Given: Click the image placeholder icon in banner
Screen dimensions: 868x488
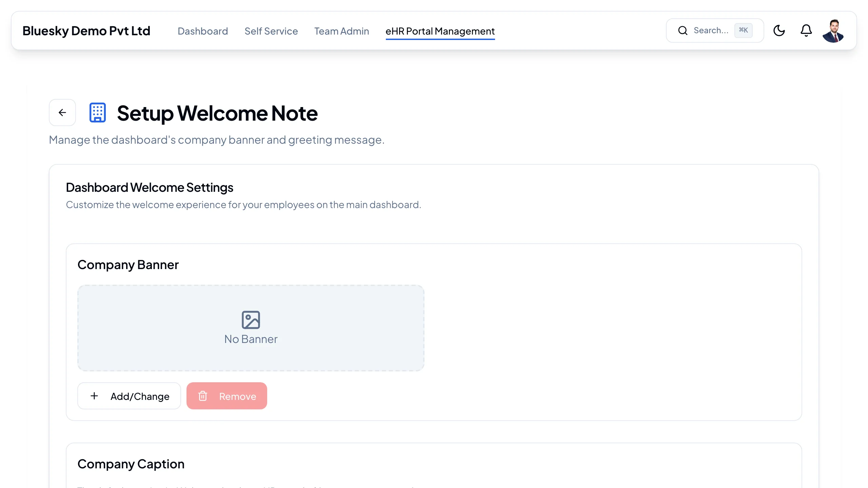Looking at the screenshot, I should pos(251,320).
